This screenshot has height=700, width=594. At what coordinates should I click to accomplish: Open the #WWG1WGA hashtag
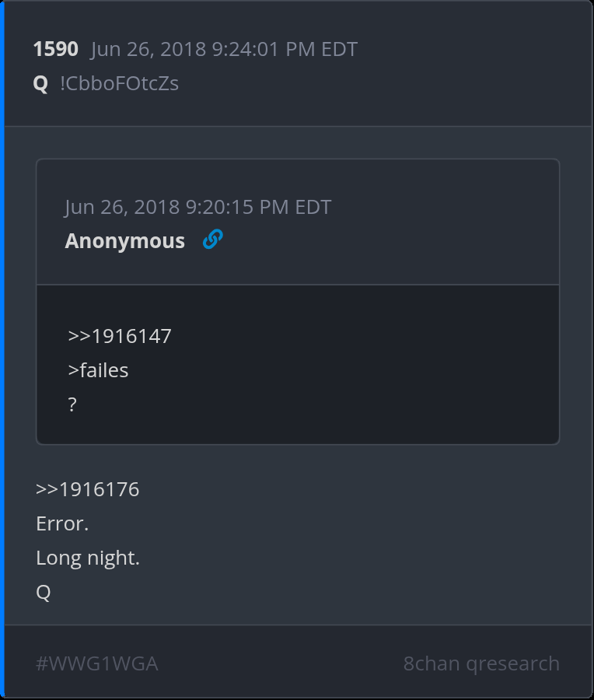[96, 663]
